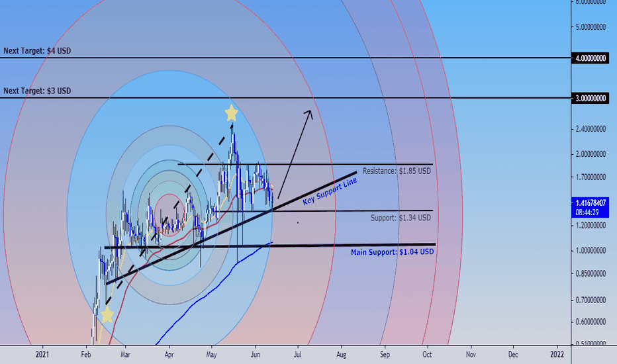
Task: Click the Apr label on time axis
Action: coord(169,355)
